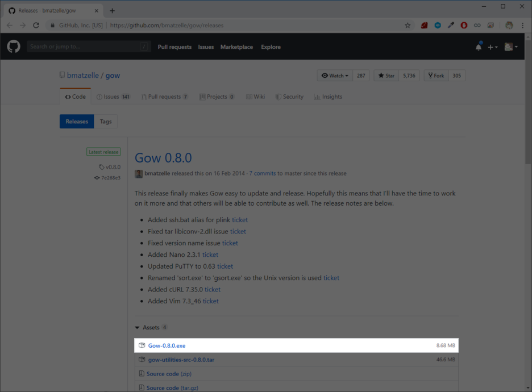Open the v0.8.0 tag link

110,167
